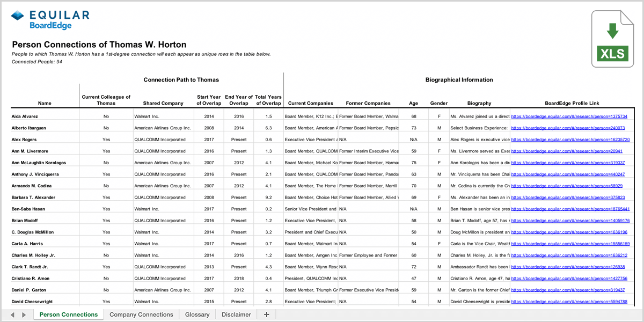Click the Former Companies column header

(368, 103)
